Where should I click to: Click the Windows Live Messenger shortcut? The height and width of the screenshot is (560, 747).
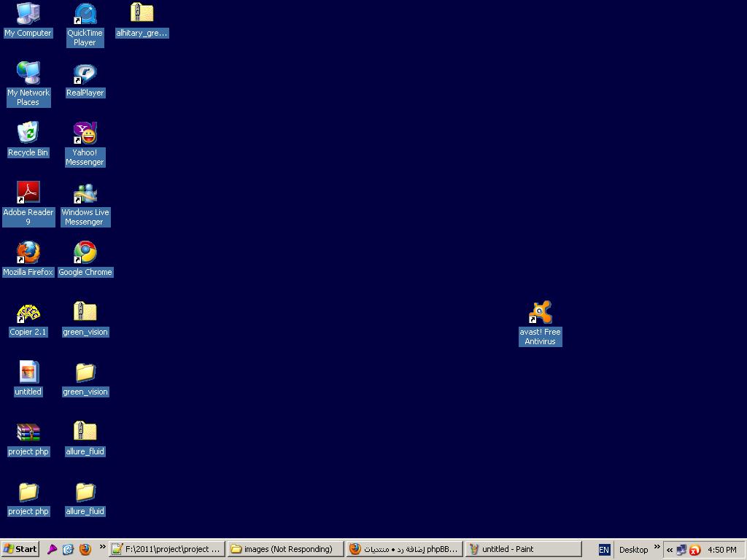[85, 194]
